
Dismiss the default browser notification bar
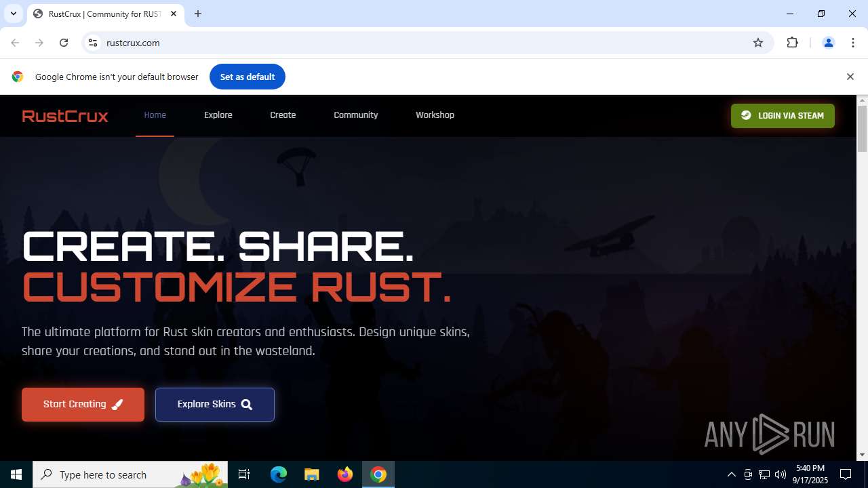coord(850,77)
